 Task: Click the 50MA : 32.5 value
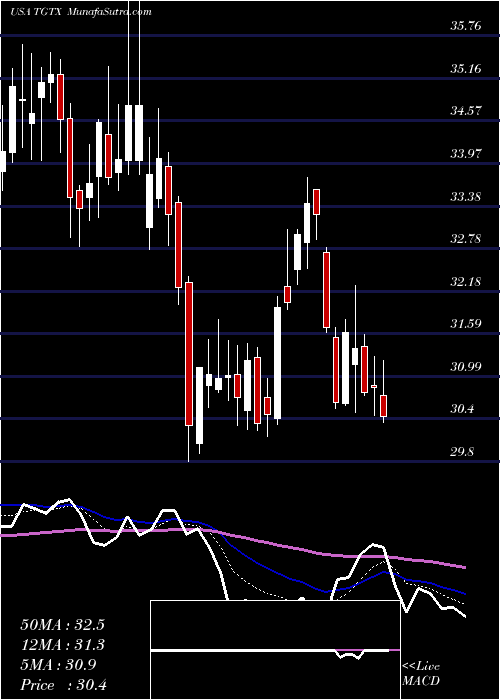62,625
